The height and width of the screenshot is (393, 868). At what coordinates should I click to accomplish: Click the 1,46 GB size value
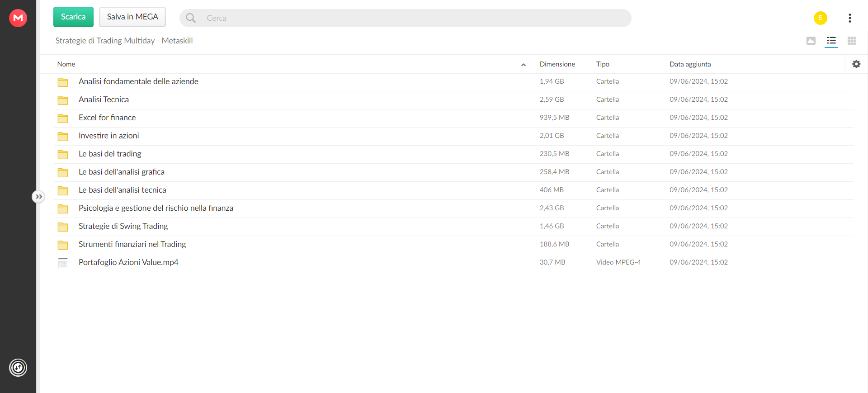(552, 226)
